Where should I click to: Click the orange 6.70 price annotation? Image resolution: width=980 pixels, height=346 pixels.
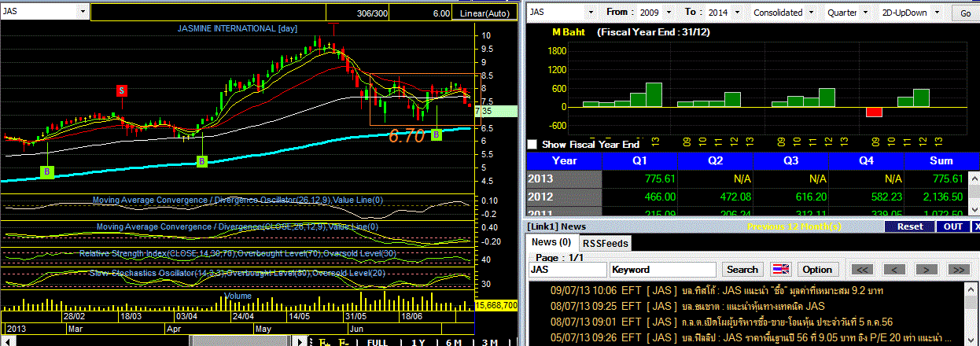[x=407, y=135]
